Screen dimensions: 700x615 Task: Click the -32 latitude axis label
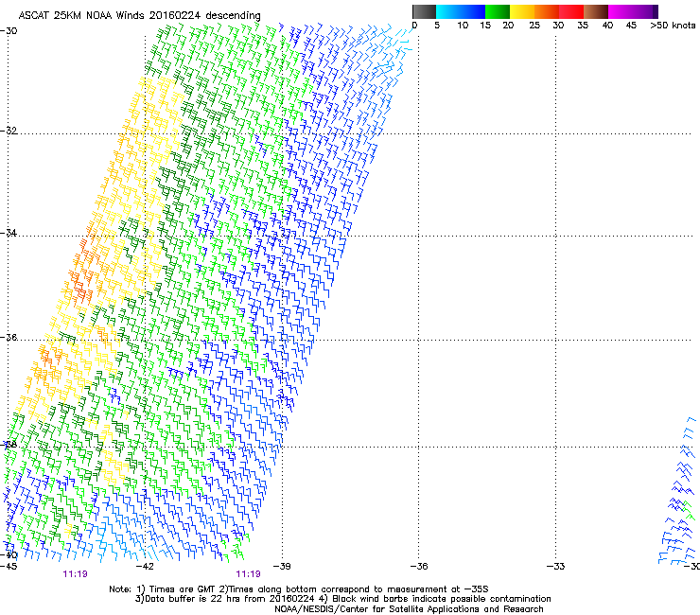coord(9,131)
